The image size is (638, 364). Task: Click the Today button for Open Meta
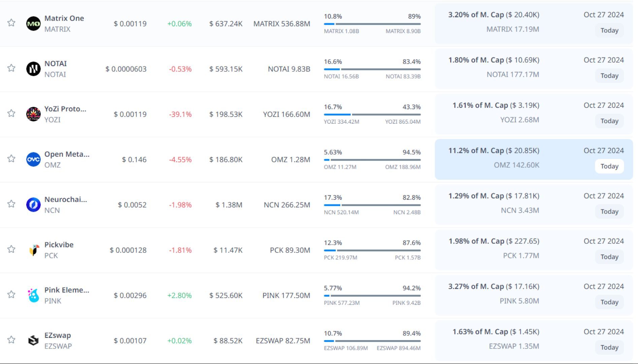click(609, 166)
